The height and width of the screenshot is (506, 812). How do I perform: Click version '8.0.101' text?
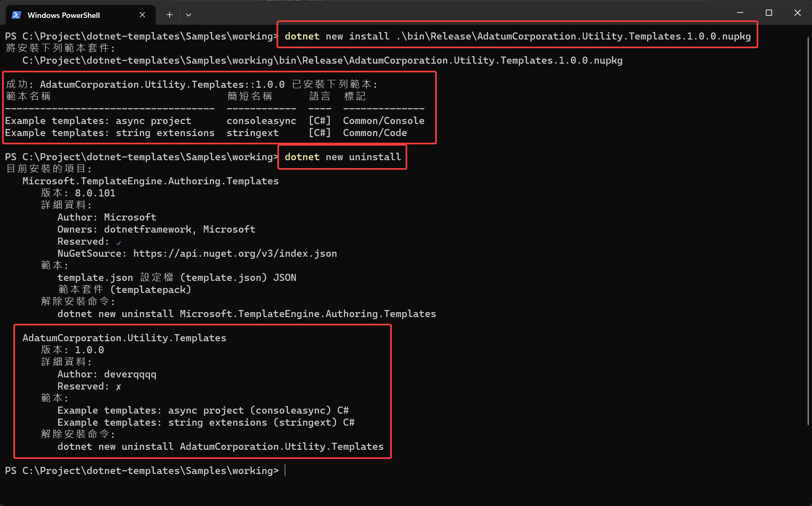(95, 193)
